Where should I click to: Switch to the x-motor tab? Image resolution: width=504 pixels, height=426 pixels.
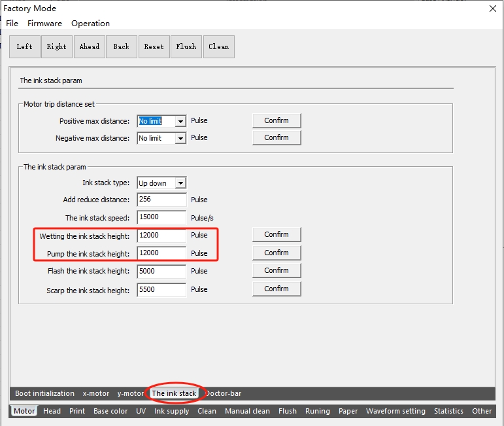click(x=96, y=393)
